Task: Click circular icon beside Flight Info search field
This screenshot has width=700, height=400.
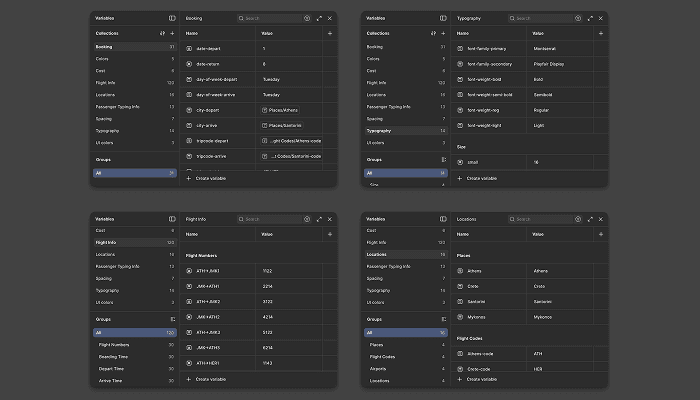Action: click(x=307, y=219)
